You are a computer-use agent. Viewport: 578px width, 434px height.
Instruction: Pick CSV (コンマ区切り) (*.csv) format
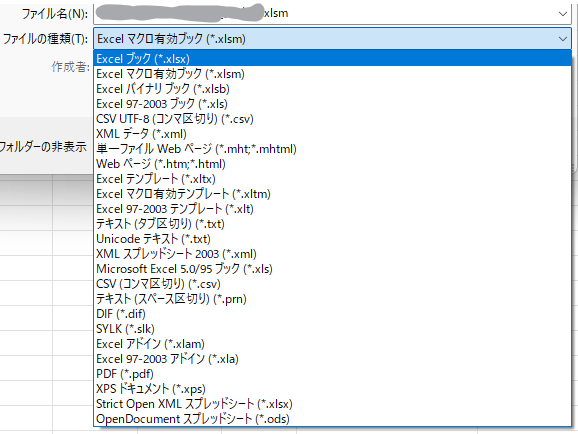[x=332, y=284]
